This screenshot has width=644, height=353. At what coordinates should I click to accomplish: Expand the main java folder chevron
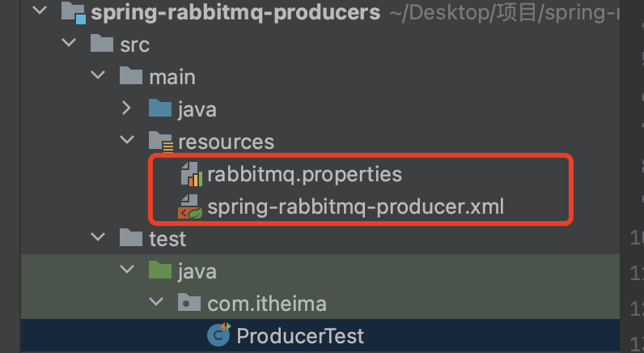tap(127, 108)
